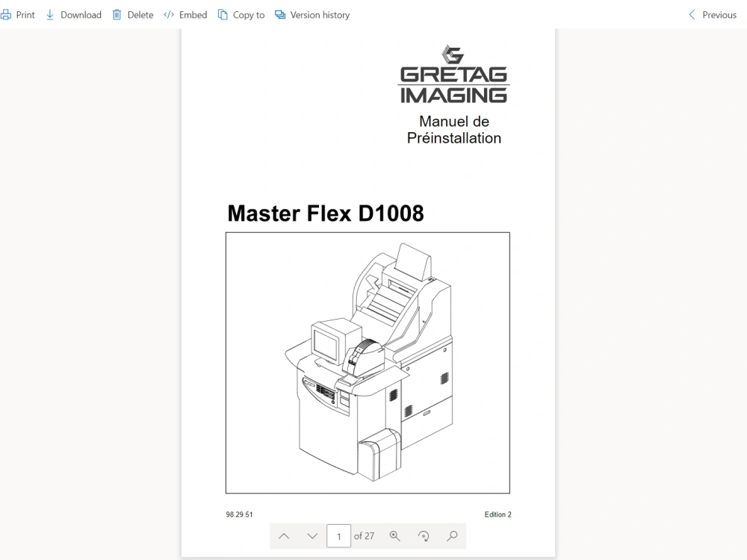This screenshot has width=747, height=560.
Task: Click the 'of 27' page count text
Action: 364,536
